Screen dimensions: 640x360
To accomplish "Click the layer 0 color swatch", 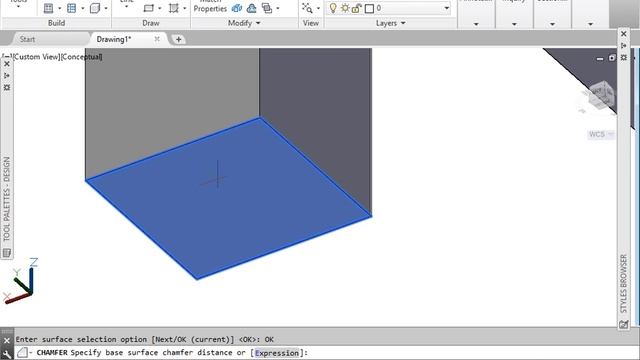I will coord(369,9).
